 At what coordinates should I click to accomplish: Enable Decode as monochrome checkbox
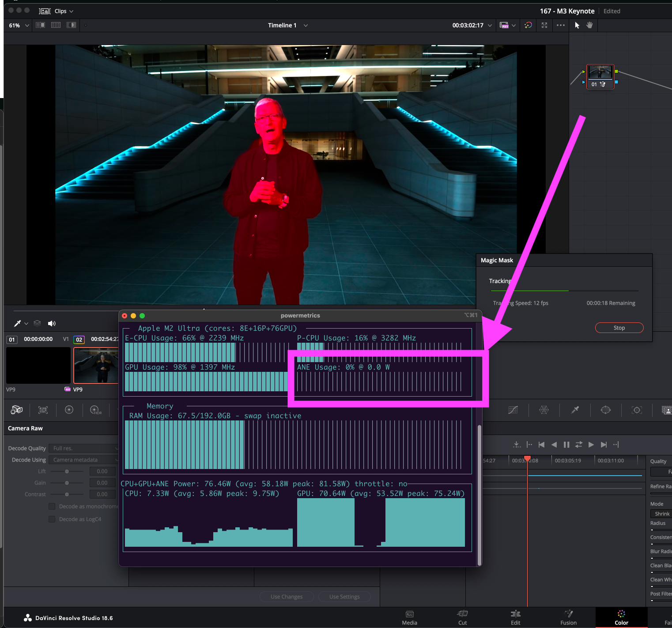[52, 507]
